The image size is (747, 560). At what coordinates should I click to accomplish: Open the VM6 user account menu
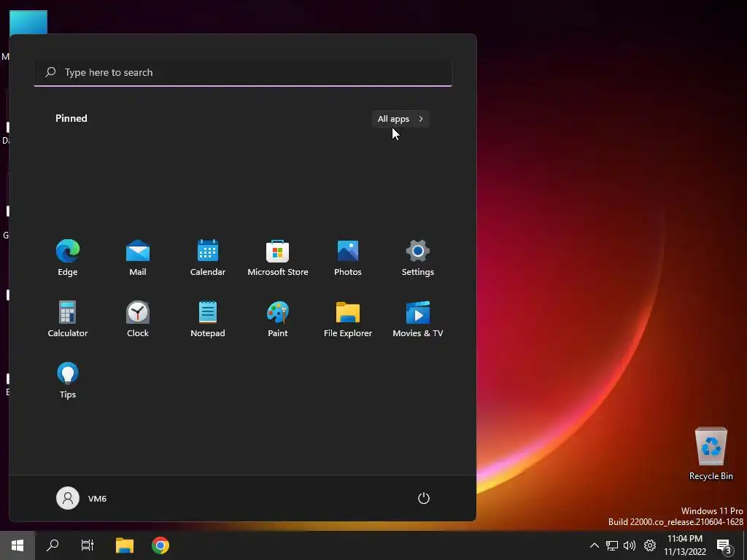click(82, 498)
